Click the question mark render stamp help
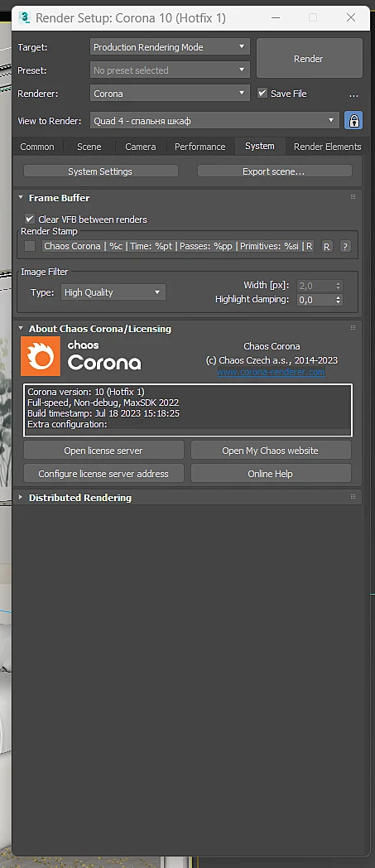Screen dimensions: 375x868 coord(345,246)
